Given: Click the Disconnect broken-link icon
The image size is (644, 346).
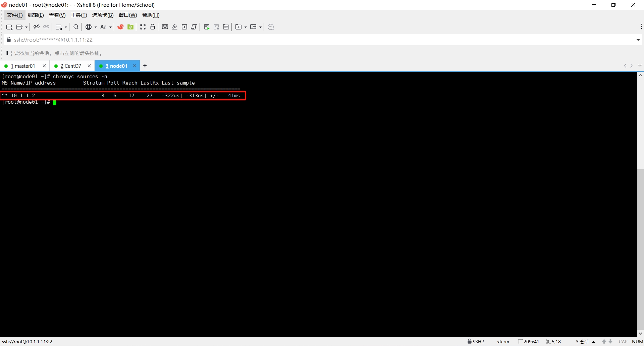Looking at the screenshot, I should pos(37,27).
